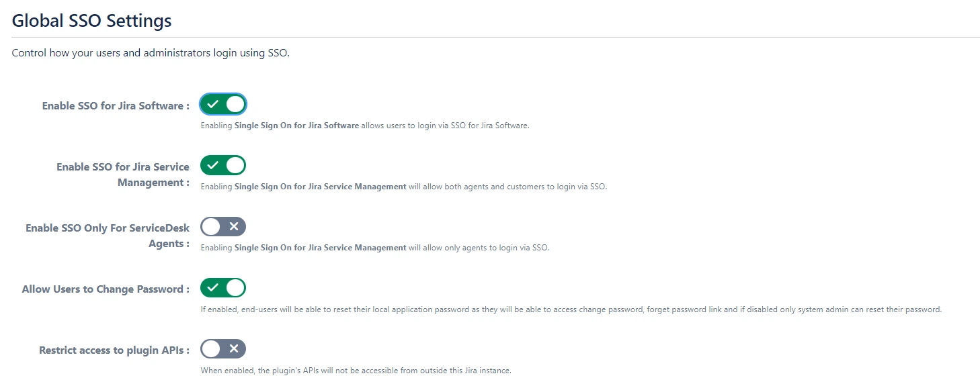Enable SSO Only For ServiceDesk Agents toggle

[223, 226]
